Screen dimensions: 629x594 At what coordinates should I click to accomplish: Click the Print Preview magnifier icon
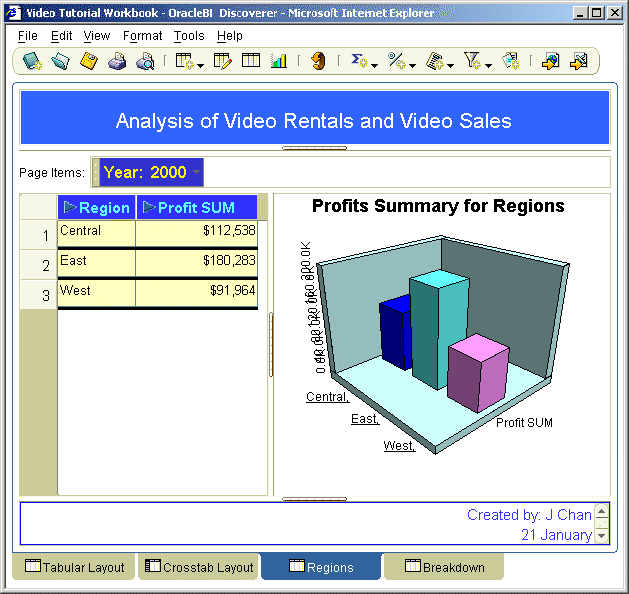pos(145,61)
